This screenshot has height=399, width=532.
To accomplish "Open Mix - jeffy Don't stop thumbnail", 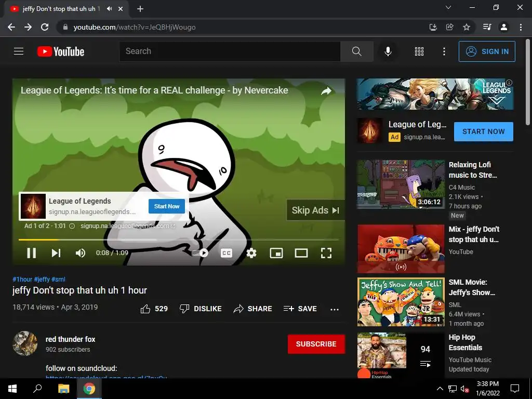I will click(x=401, y=249).
